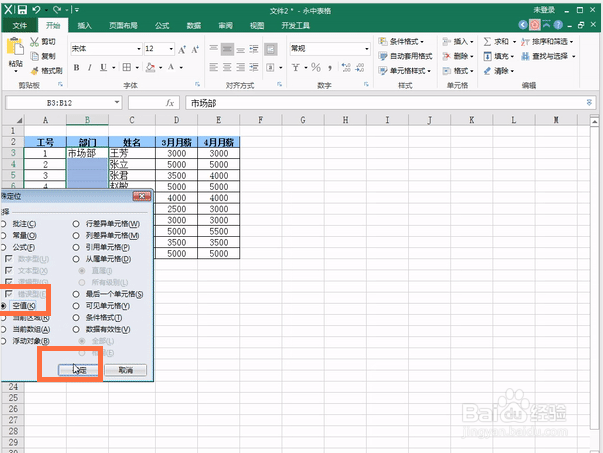The height and width of the screenshot is (453, 603).
Task: Click Auto Format (自动套用格式) button
Action: coord(405,56)
